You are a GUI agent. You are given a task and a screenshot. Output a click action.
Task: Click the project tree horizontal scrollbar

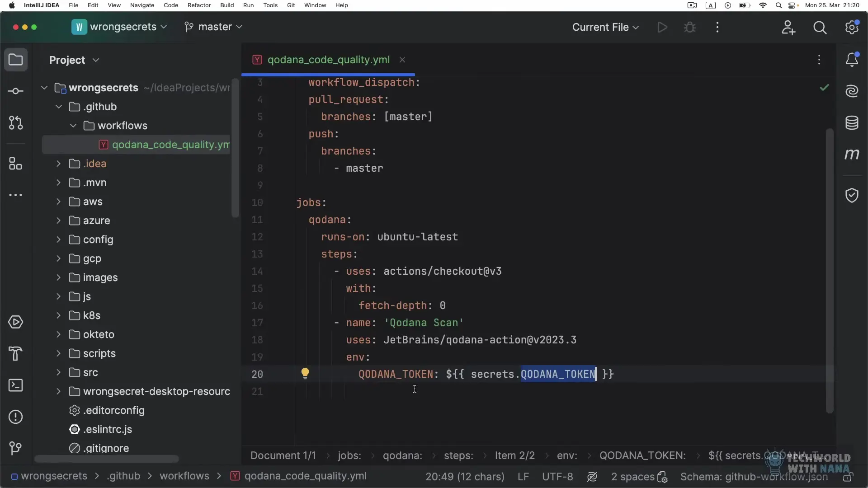107,459
